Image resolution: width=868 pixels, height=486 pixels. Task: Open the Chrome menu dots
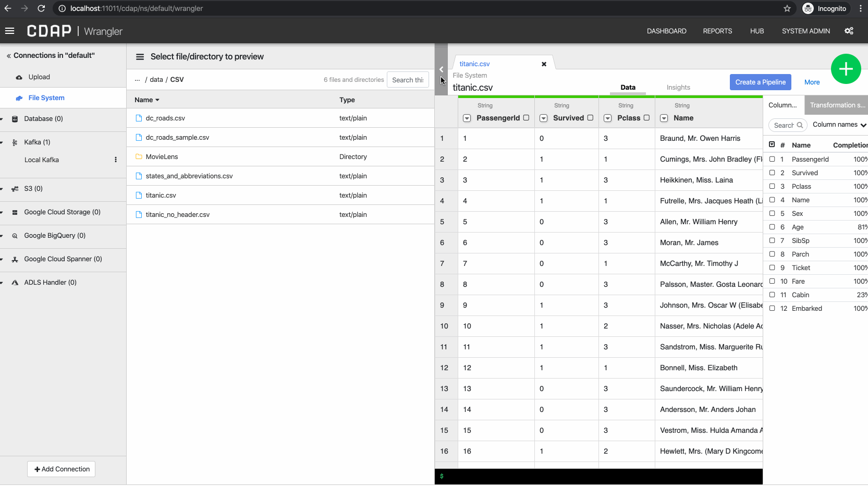coord(861,8)
